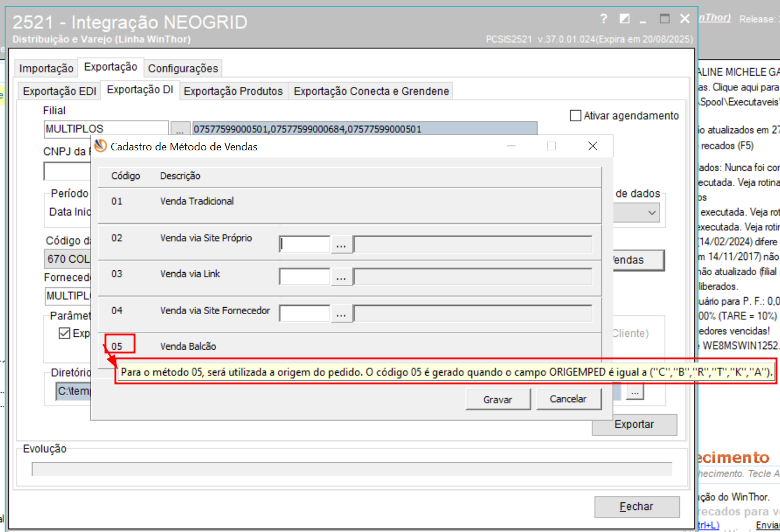This screenshot has width=780, height=532.
Task: Switch to the Importação tab
Action: click(46, 68)
